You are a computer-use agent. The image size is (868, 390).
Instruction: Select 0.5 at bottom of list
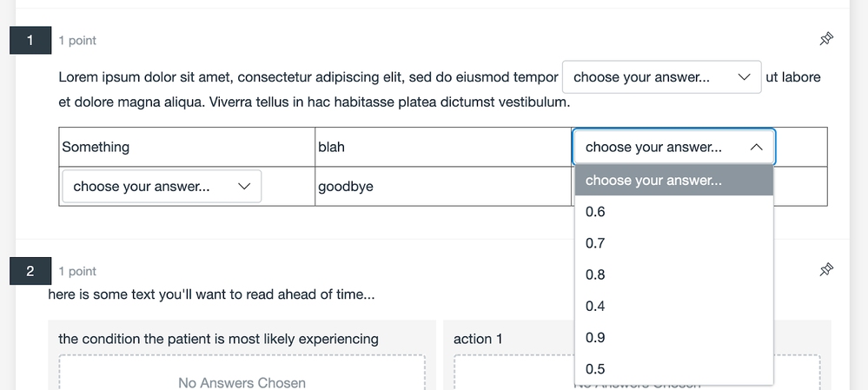pyautogui.click(x=596, y=368)
